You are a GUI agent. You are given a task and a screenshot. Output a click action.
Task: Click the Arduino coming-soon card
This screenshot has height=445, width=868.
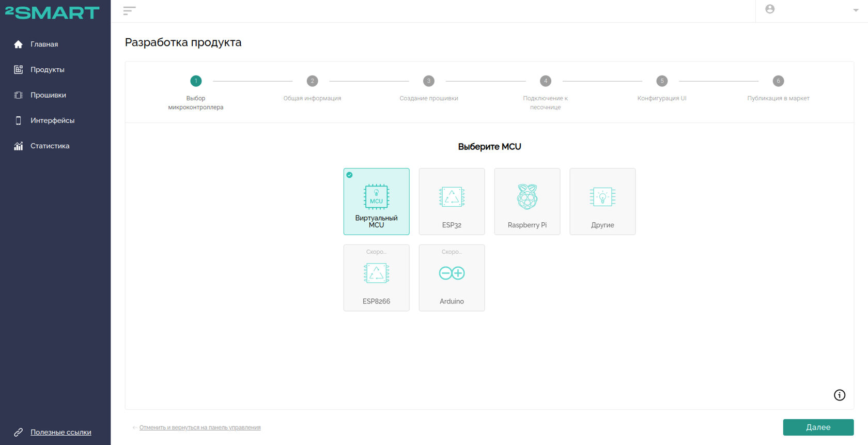[x=452, y=278]
